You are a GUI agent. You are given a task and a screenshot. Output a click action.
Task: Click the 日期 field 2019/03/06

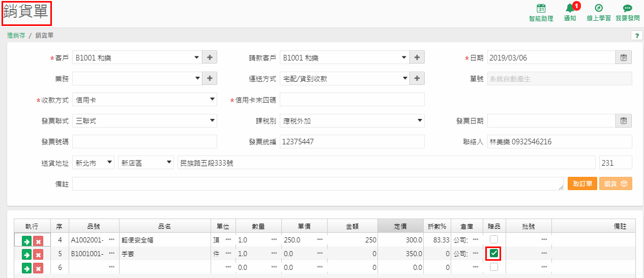click(551, 57)
